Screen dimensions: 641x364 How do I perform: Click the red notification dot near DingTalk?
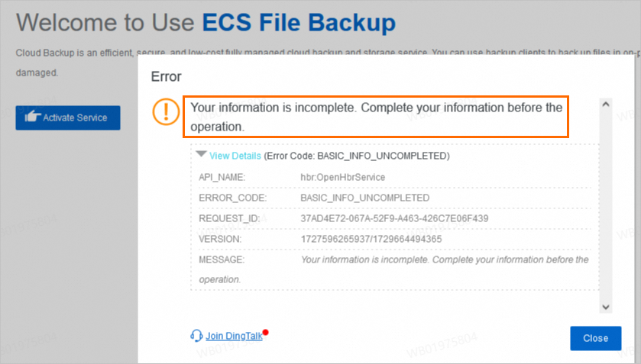click(265, 333)
